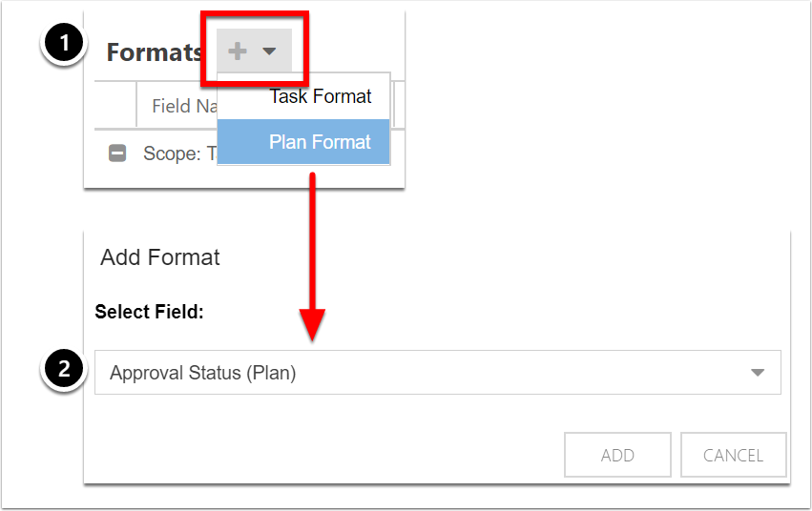The width and height of the screenshot is (812, 511).
Task: Collapse the Scope group with minus icon
Action: pos(117,153)
